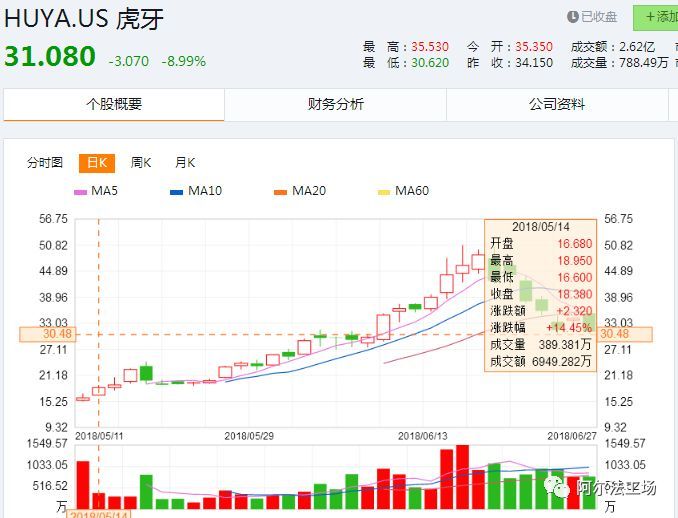
Task: Click the 成交额 value 2.62亿
Action: coord(637,47)
